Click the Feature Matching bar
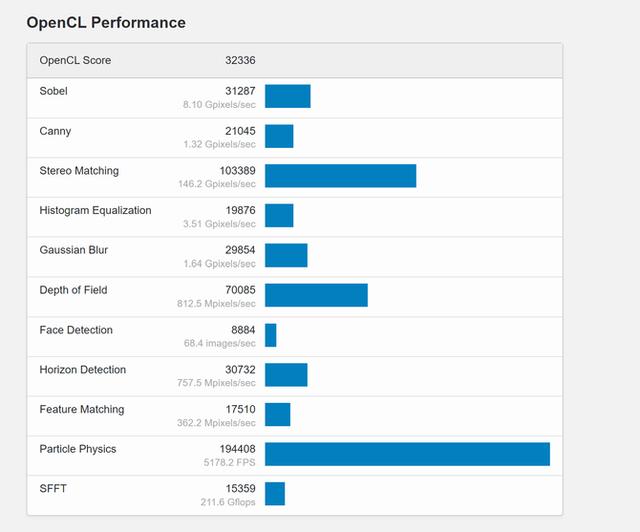The height and width of the screenshot is (532, 640). click(278, 414)
